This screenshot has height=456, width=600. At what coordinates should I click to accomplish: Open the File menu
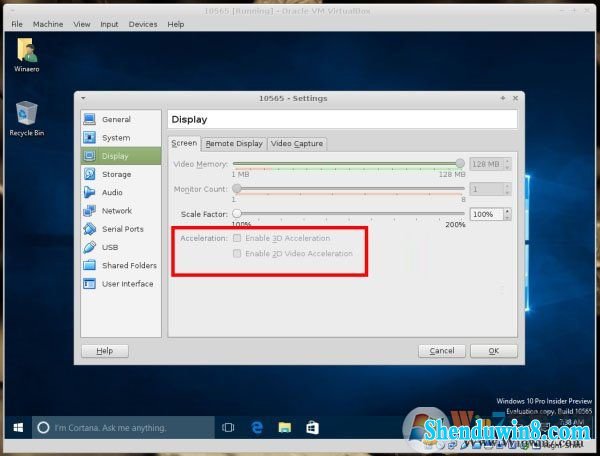pyautogui.click(x=17, y=24)
